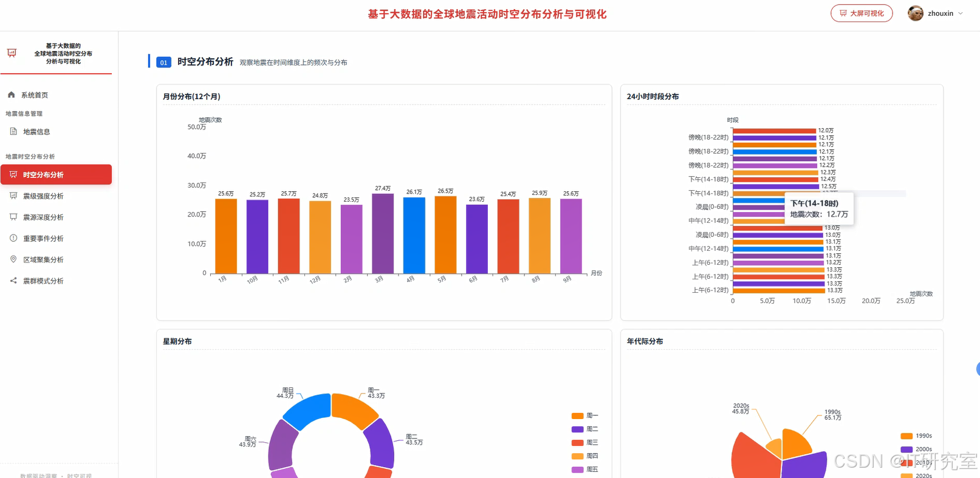Click the 24小时时段分布 chart title
This screenshot has height=478, width=980.
[653, 97]
